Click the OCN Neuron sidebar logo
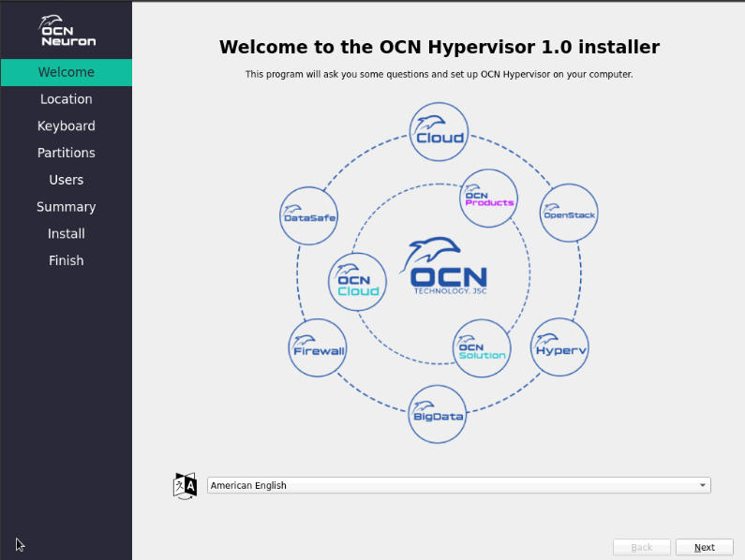This screenshot has height=560, width=745. [67, 31]
